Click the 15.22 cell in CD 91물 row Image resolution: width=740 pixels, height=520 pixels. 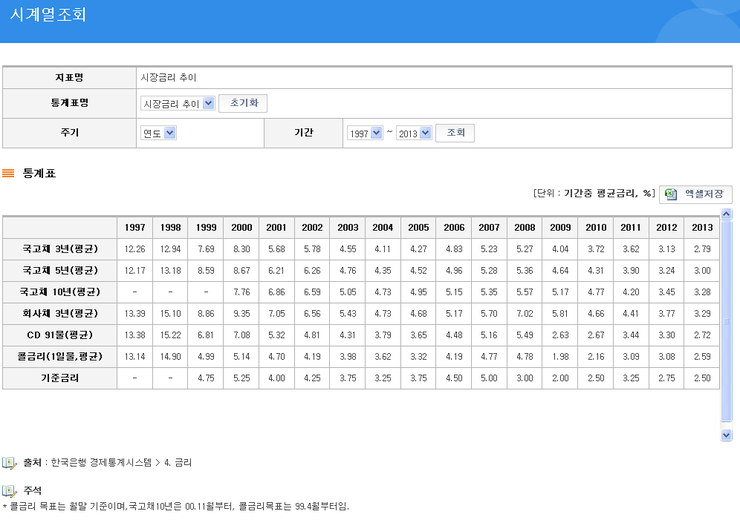pos(170,335)
